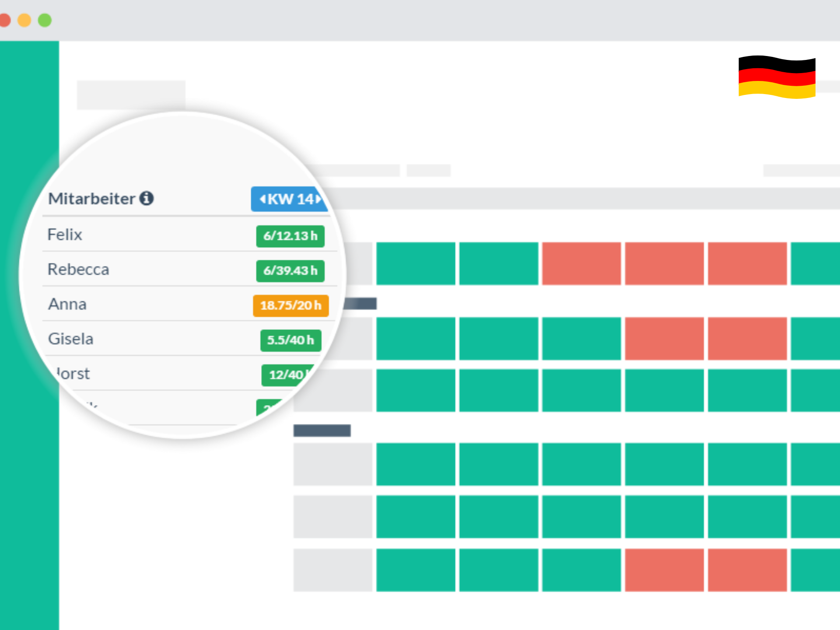
Task: Choose Gisela from the employee list
Action: point(70,339)
